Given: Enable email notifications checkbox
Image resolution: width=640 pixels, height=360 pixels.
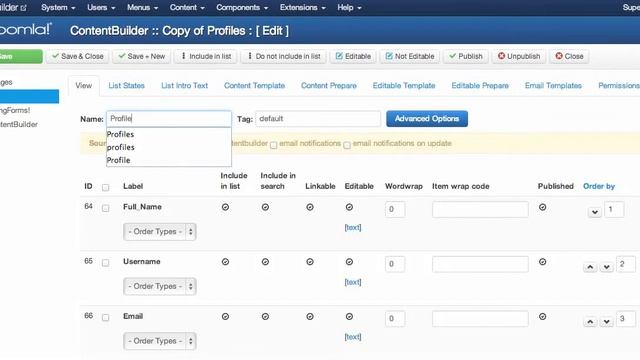Looking at the screenshot, I should click(x=273, y=145).
